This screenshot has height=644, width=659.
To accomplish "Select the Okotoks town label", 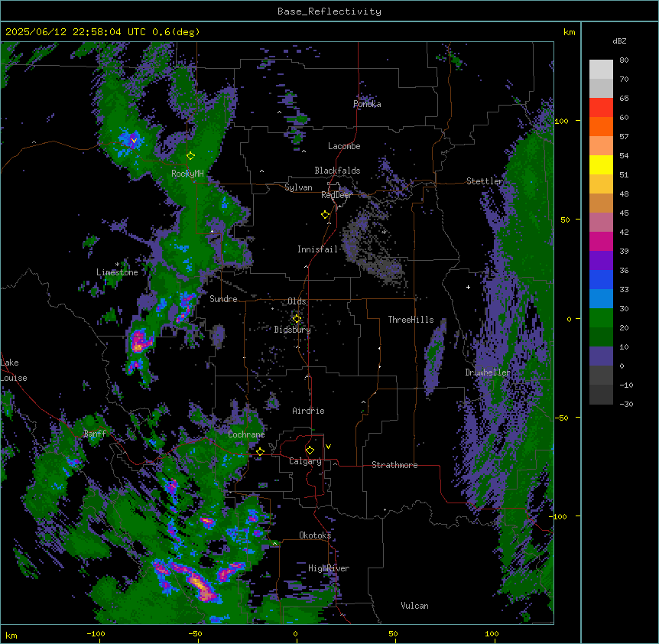I will [315, 535].
